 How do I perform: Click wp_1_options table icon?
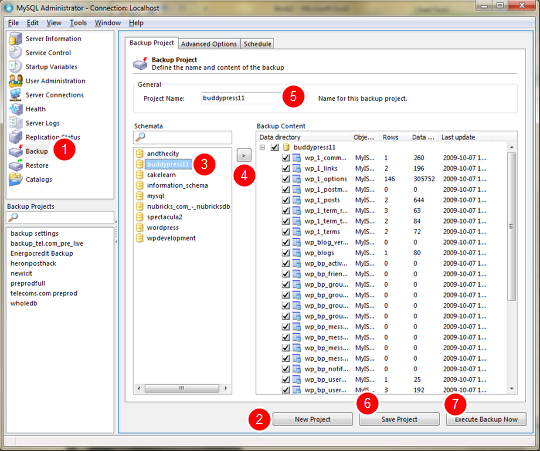pyautogui.click(x=297, y=179)
